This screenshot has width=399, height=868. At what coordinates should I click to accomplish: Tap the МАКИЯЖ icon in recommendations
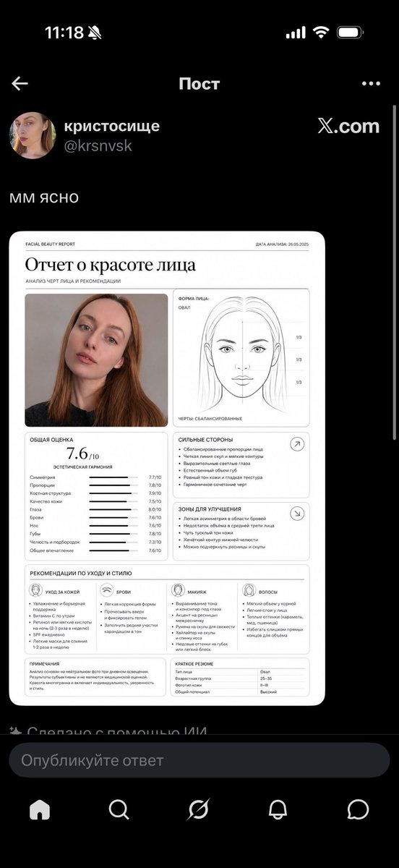click(x=178, y=590)
